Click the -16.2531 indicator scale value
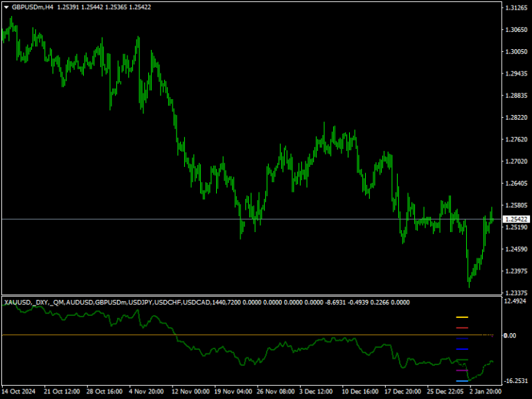This screenshot has height=399, width=532. [516, 381]
